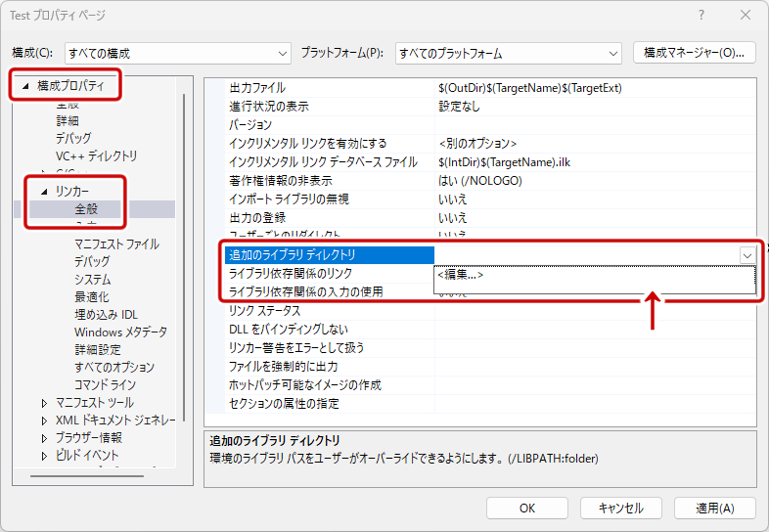Expand the ビルド イベント node
This screenshot has width=769, height=532.
click(x=45, y=456)
